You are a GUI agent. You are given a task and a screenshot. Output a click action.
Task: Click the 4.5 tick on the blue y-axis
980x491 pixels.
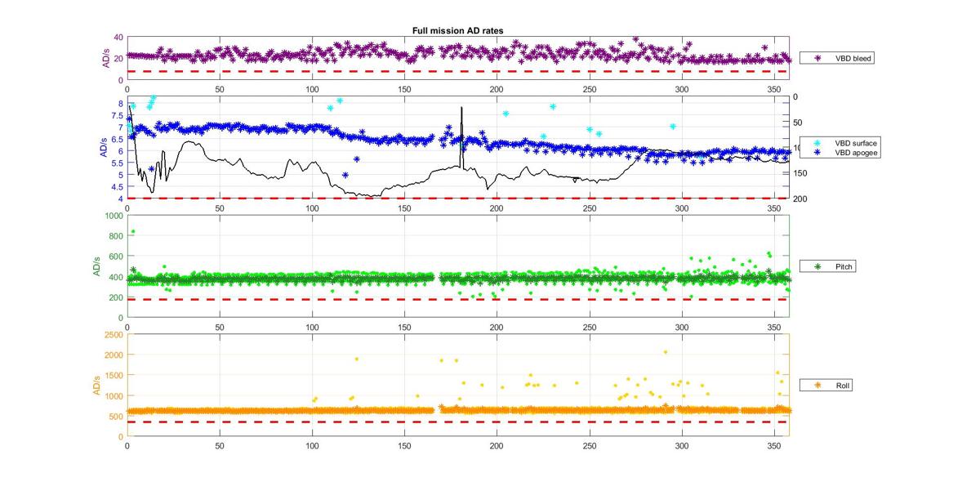pos(118,186)
